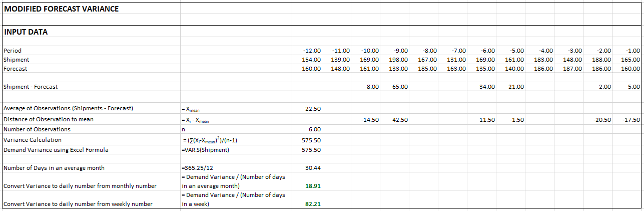The image size is (644, 211).
Task: Click the difference value 21.00
Action: (516, 87)
